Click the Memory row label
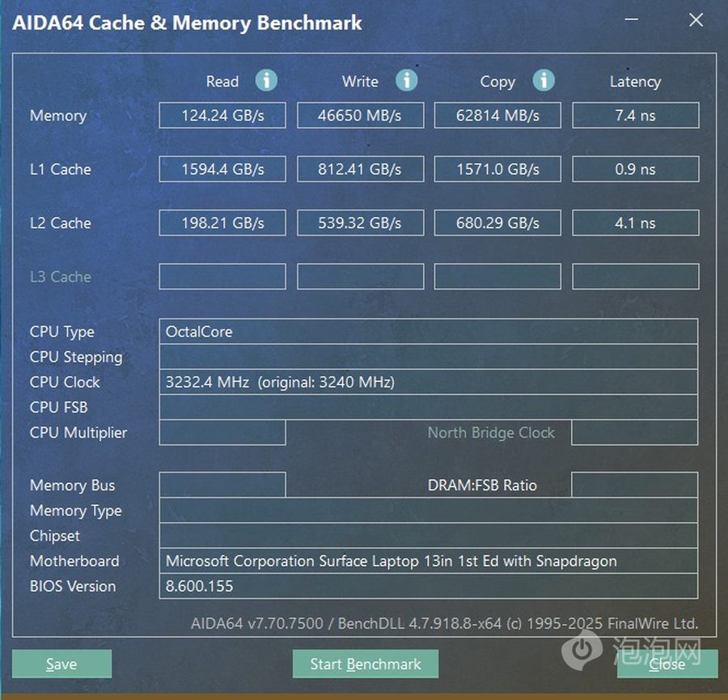 coord(58,116)
